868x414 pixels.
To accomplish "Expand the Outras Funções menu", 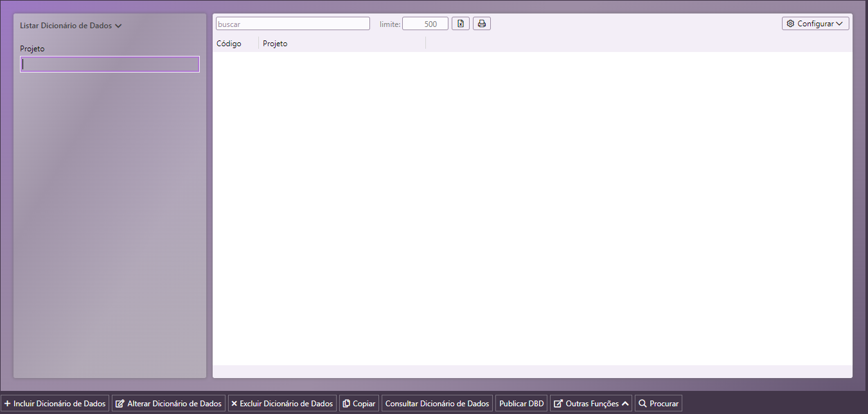I will click(x=591, y=404).
